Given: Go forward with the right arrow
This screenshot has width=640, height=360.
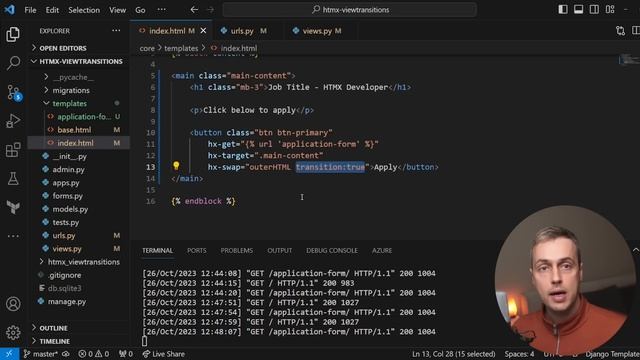Looking at the screenshot, I should point(210,9).
